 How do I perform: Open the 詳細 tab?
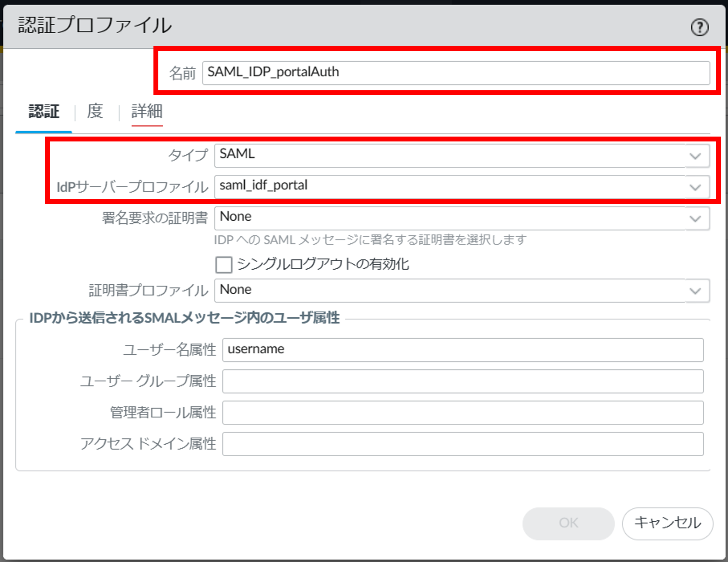tap(147, 112)
